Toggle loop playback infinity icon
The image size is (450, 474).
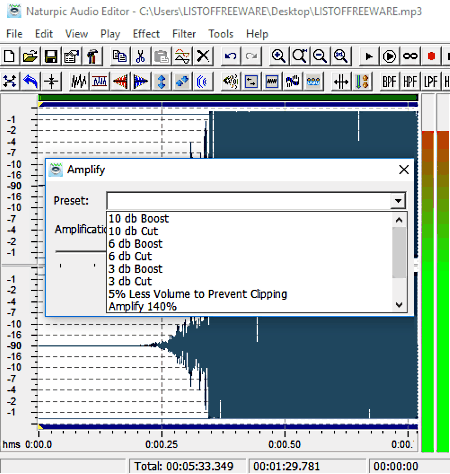pos(410,56)
